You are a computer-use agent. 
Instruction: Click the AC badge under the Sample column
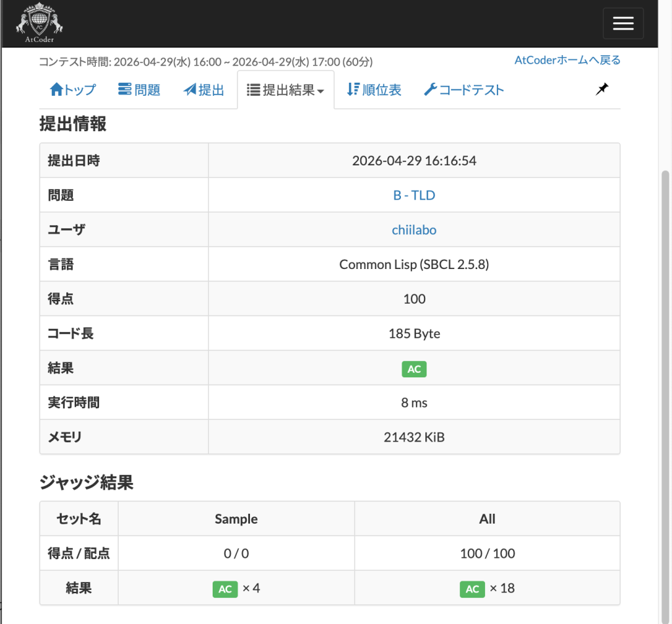pos(224,589)
